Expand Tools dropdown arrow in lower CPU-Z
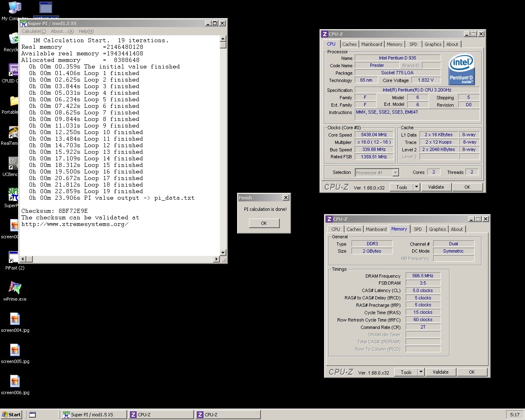 pos(421,372)
